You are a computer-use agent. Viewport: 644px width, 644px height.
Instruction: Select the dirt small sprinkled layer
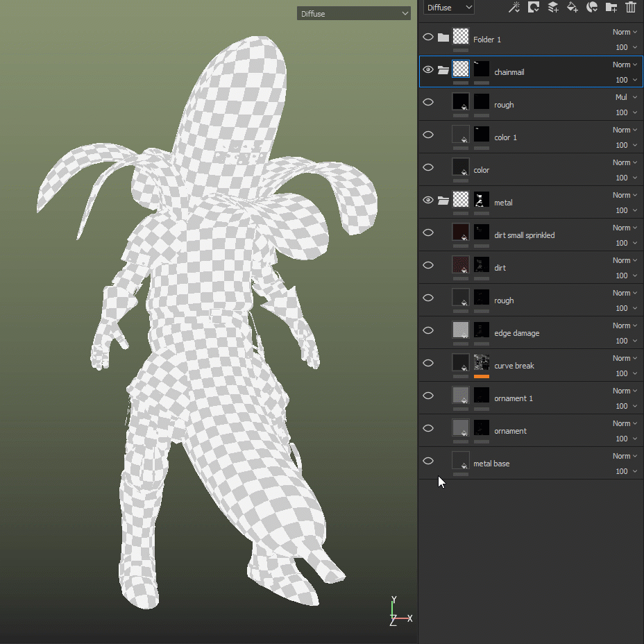pos(524,235)
